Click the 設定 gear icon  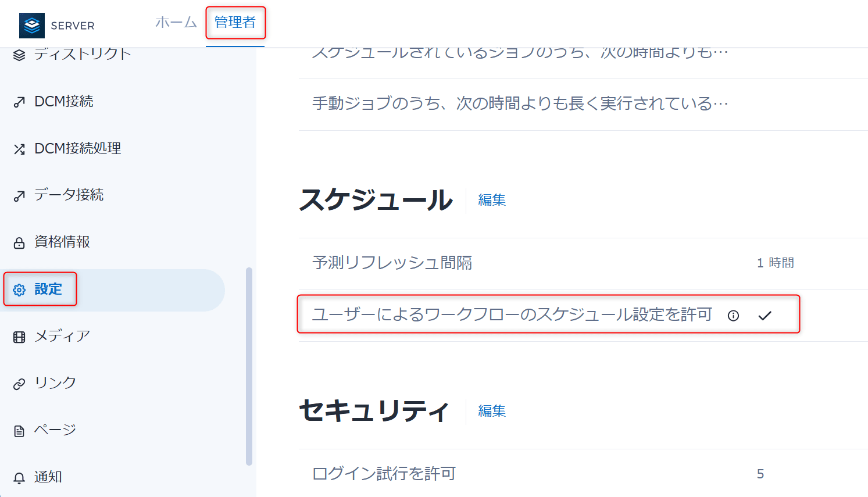click(x=19, y=290)
